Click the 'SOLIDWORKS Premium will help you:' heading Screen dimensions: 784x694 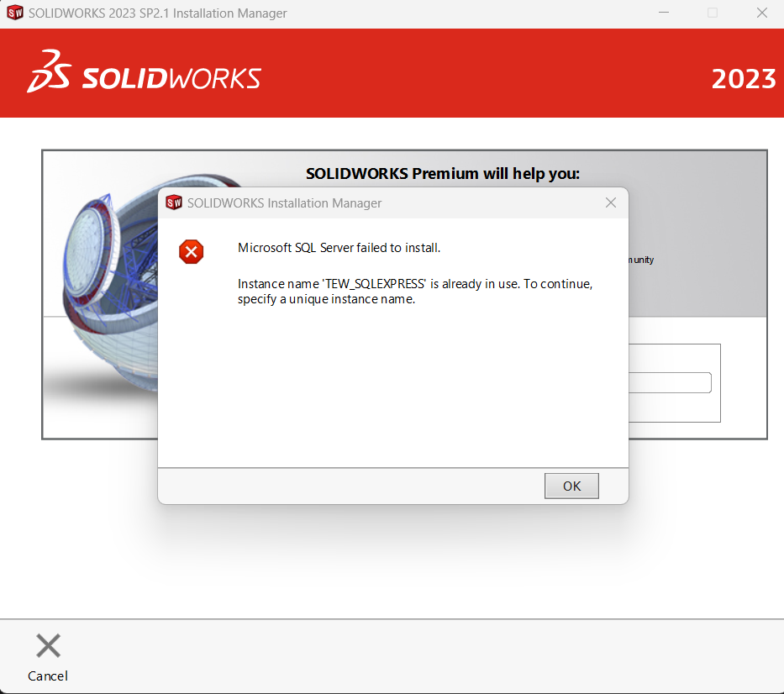pos(443,173)
